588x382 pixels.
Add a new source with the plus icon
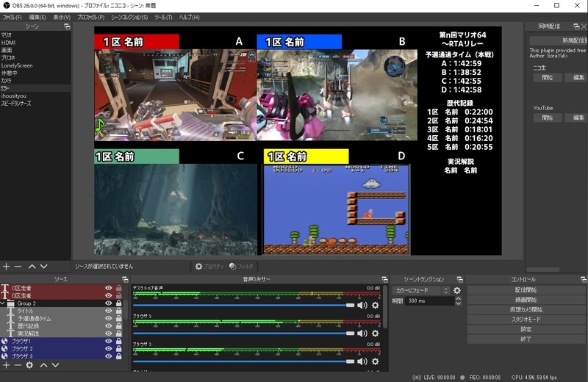point(6,364)
